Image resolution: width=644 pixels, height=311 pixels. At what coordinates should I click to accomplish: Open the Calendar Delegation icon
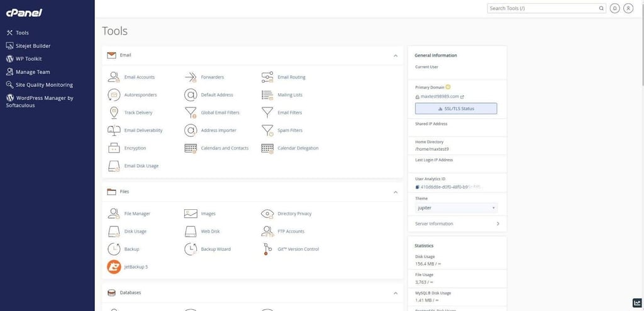(267, 148)
